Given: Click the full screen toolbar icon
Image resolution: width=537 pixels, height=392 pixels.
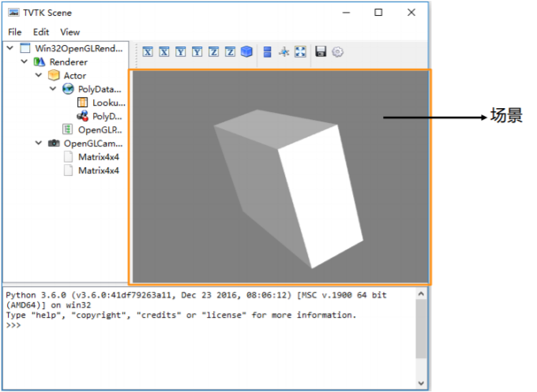Looking at the screenshot, I should [300, 52].
